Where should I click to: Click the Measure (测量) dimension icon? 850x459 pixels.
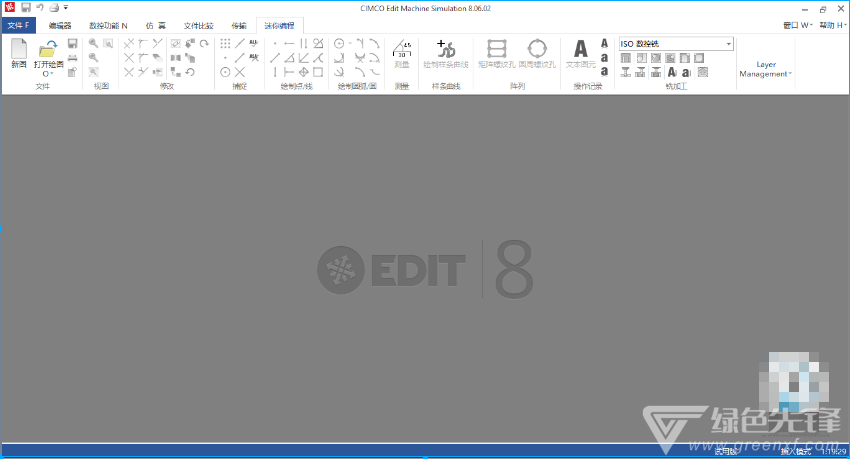pos(402,48)
